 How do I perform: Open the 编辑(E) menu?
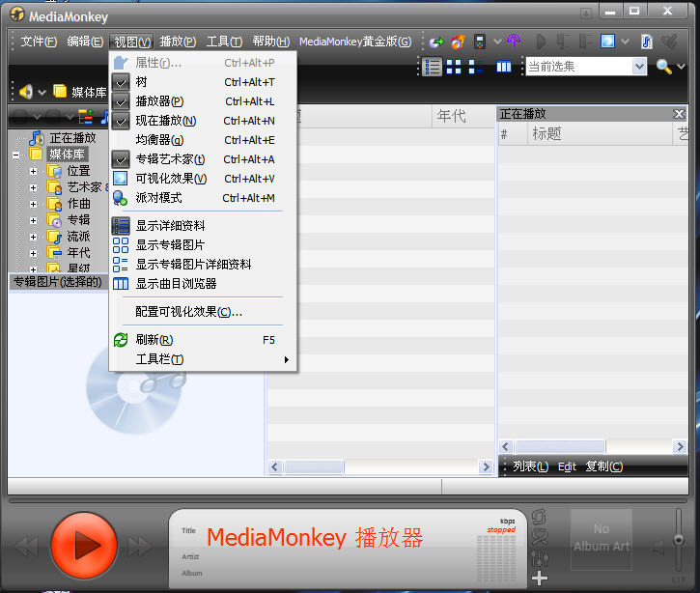pyautogui.click(x=85, y=42)
